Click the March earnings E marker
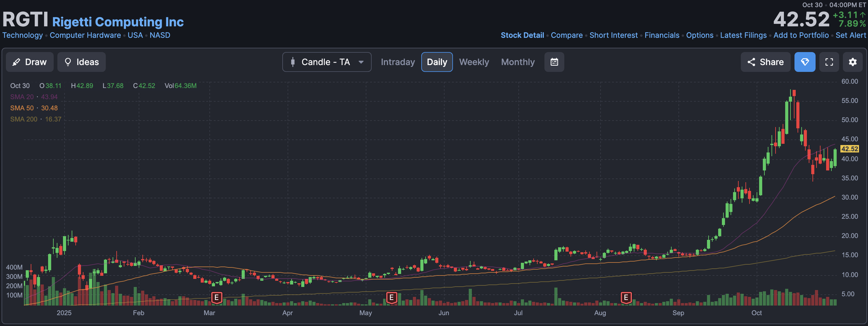The height and width of the screenshot is (326, 868). [217, 298]
